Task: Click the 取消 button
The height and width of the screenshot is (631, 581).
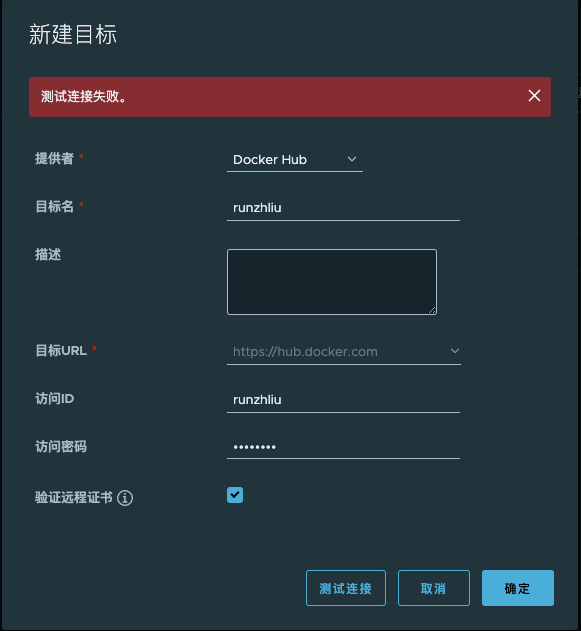Action: pos(434,588)
